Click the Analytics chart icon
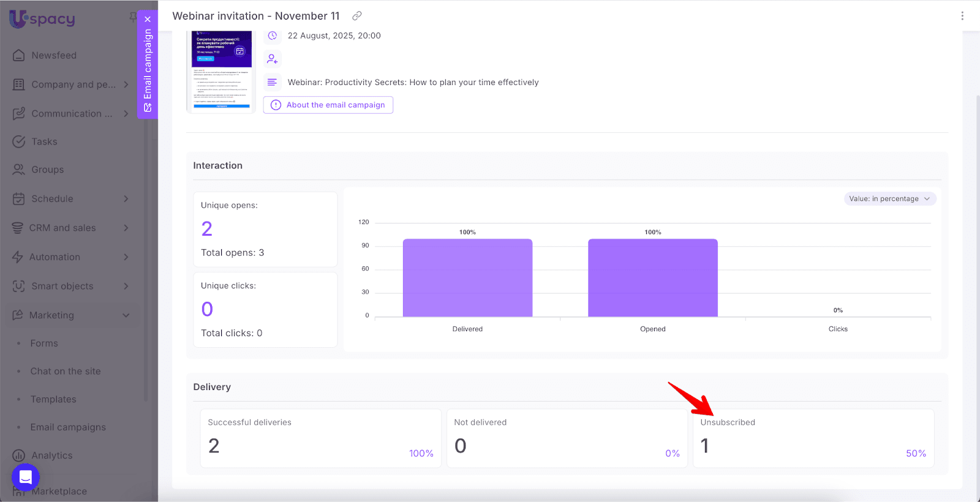 point(19,455)
